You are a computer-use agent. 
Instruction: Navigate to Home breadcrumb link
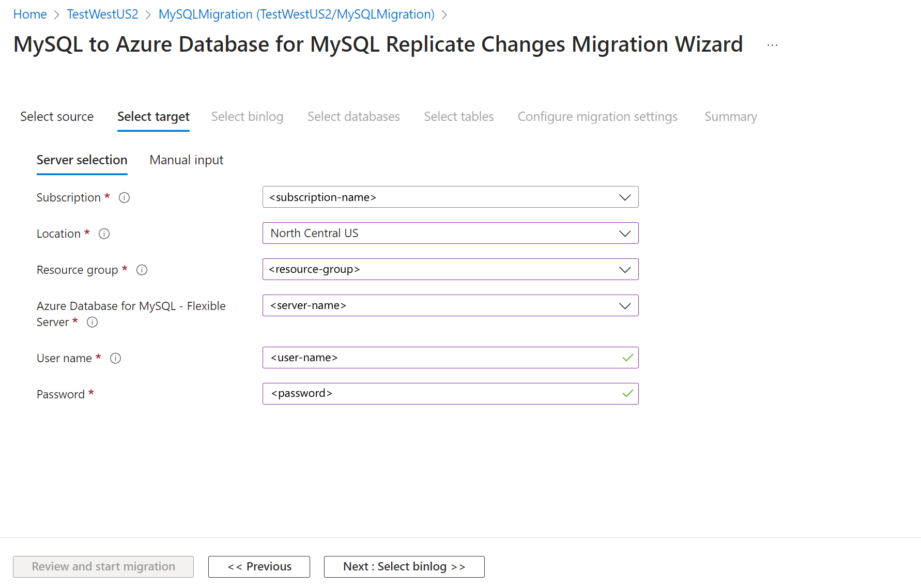pos(30,14)
